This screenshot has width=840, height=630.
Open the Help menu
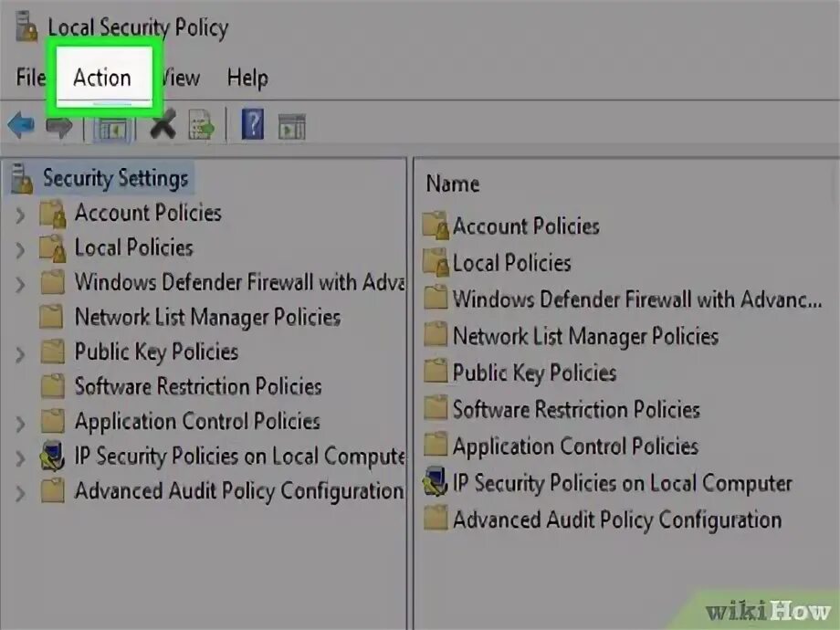[247, 79]
